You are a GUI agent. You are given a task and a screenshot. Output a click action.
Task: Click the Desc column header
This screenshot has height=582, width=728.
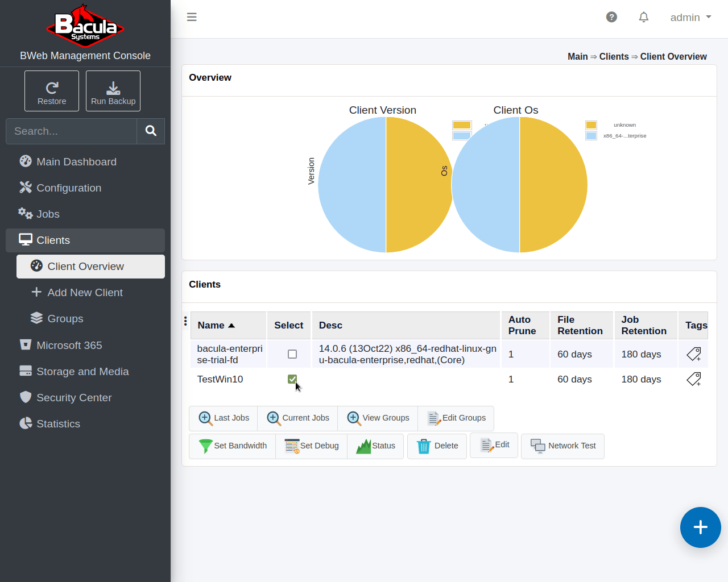406,325
